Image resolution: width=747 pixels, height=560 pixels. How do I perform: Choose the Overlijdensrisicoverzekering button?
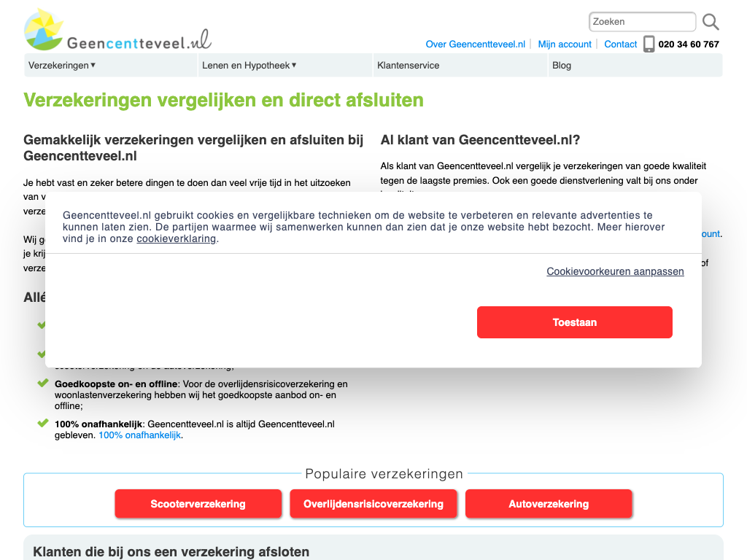pyautogui.click(x=373, y=504)
